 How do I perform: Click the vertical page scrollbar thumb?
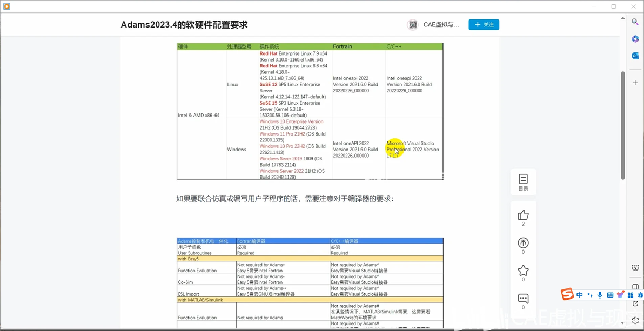622,125
